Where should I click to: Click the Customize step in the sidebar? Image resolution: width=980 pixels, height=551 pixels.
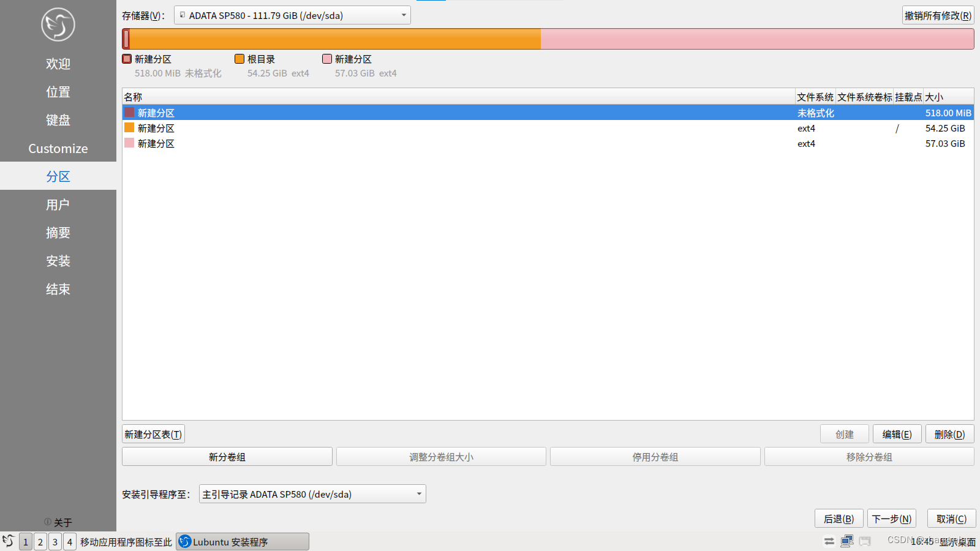point(58,148)
